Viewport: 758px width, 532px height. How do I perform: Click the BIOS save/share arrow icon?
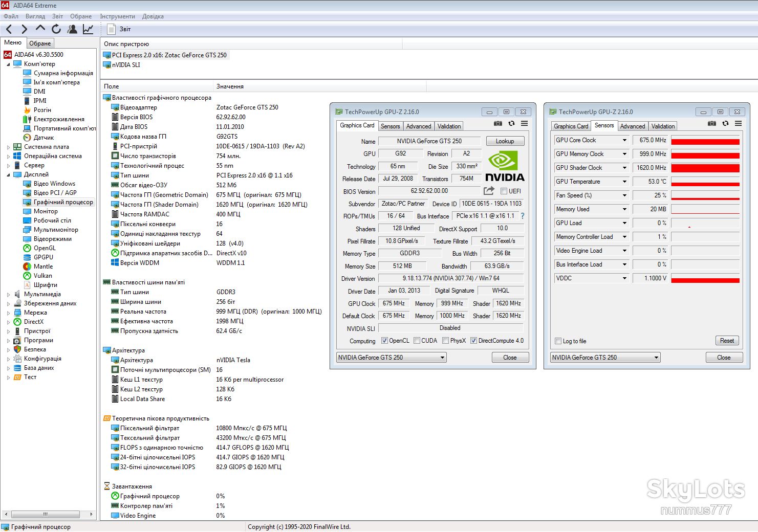pyautogui.click(x=489, y=191)
